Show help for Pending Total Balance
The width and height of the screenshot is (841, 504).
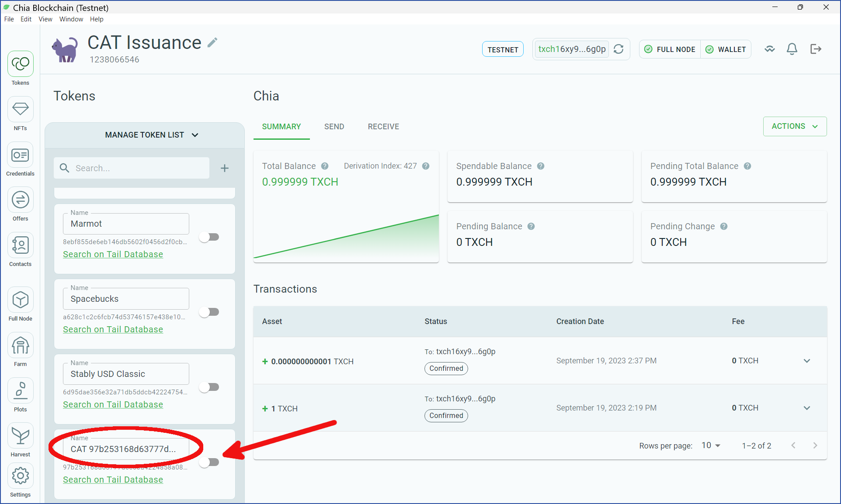point(747,166)
